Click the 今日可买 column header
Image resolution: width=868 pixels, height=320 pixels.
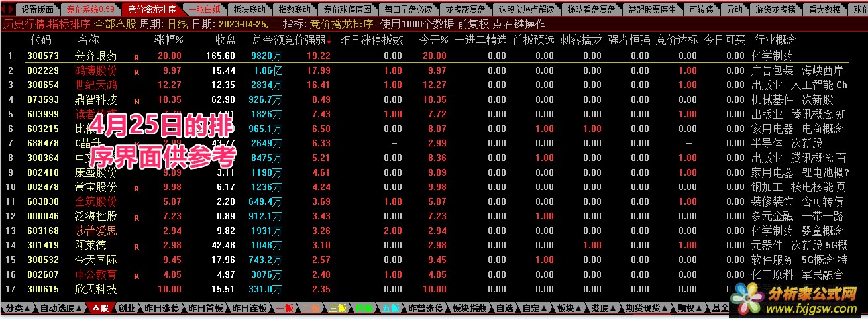[724, 40]
